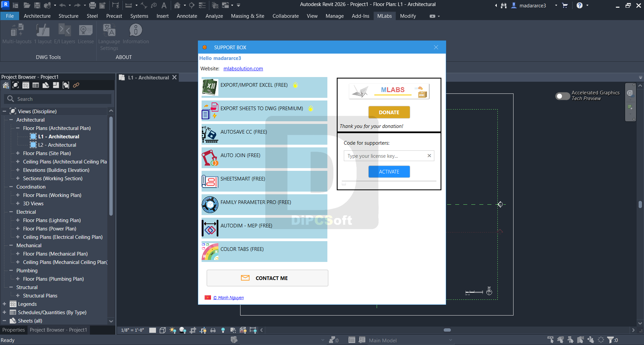Click the 1 layout DWG tool

coord(43,34)
